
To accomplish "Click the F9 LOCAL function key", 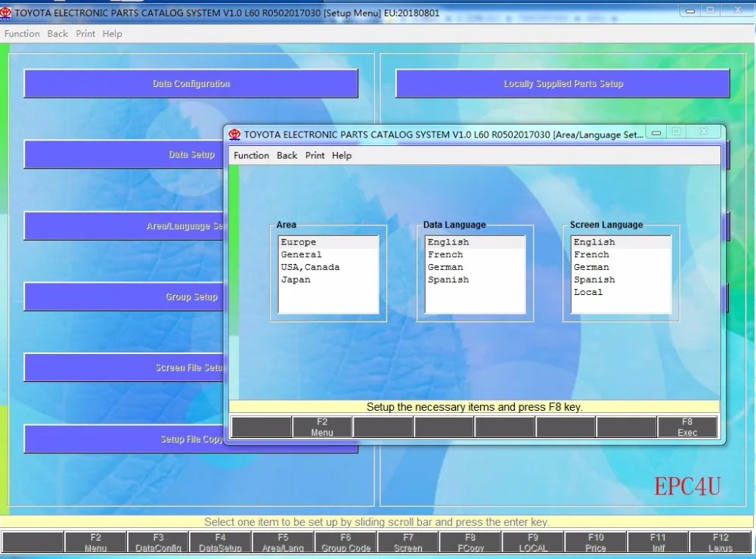I will pos(533,542).
